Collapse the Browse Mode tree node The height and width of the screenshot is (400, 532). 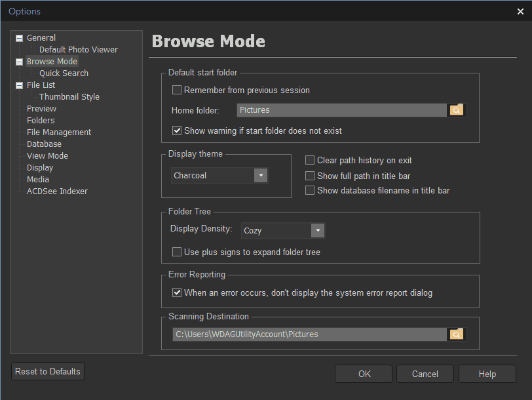click(19, 62)
